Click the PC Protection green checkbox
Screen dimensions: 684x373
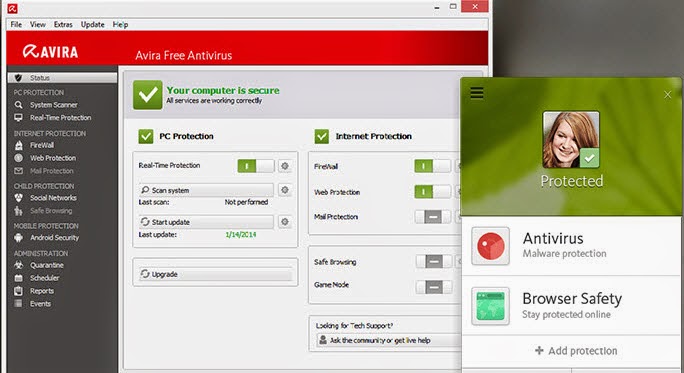[146, 136]
